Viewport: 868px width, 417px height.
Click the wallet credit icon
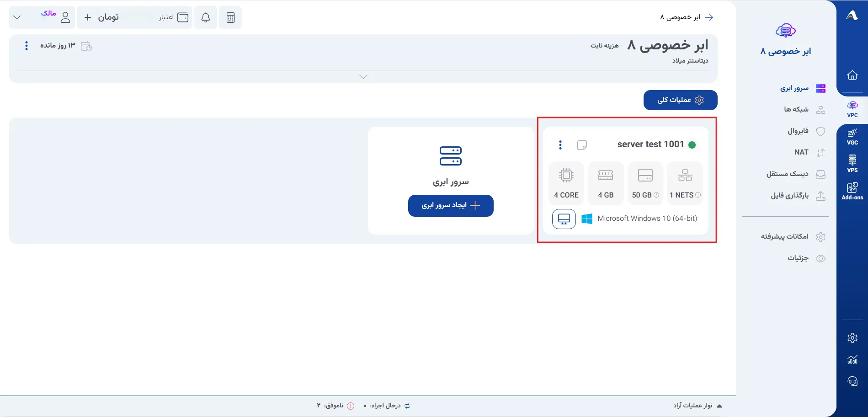click(x=183, y=17)
